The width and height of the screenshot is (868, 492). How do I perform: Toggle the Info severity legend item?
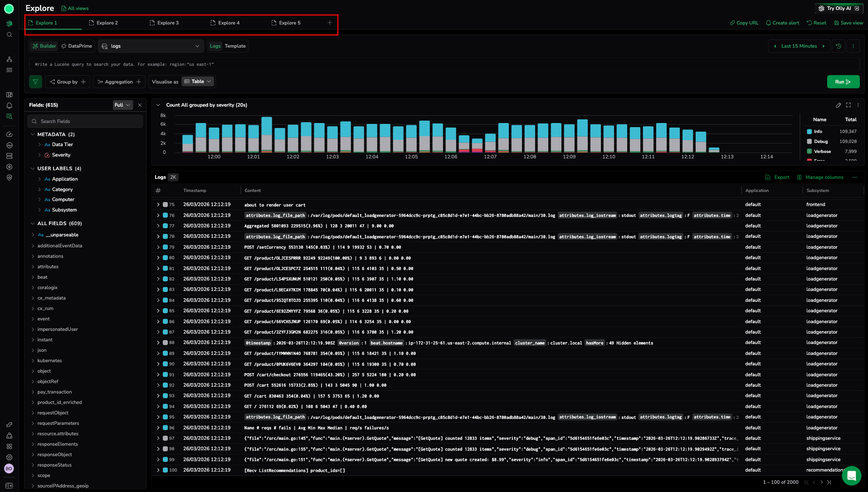click(x=818, y=132)
